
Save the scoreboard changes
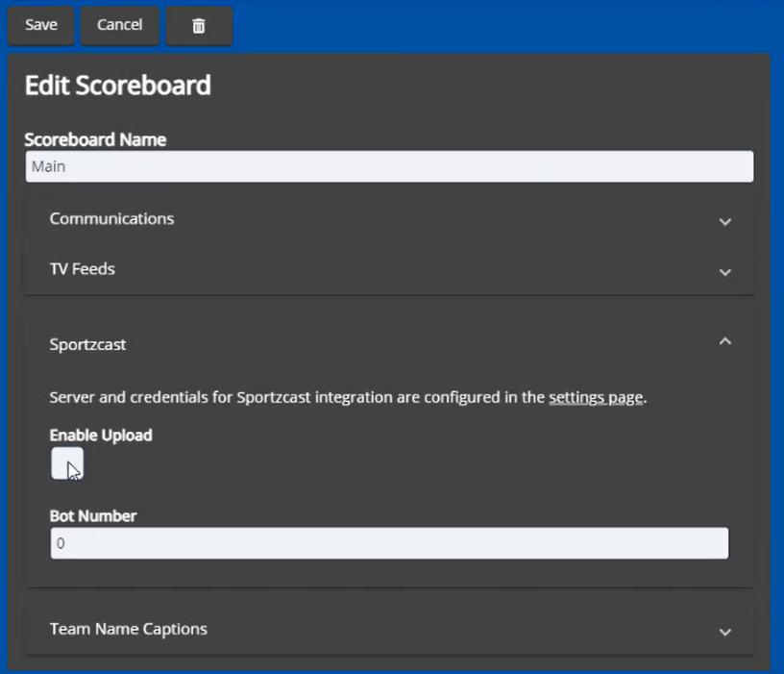[x=39, y=25]
